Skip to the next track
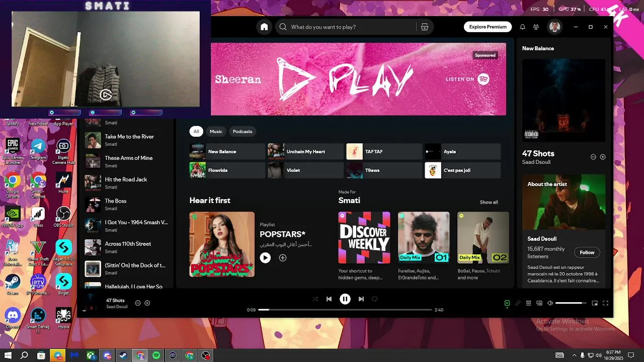Viewport: 644px width, 362px height. coord(361,299)
